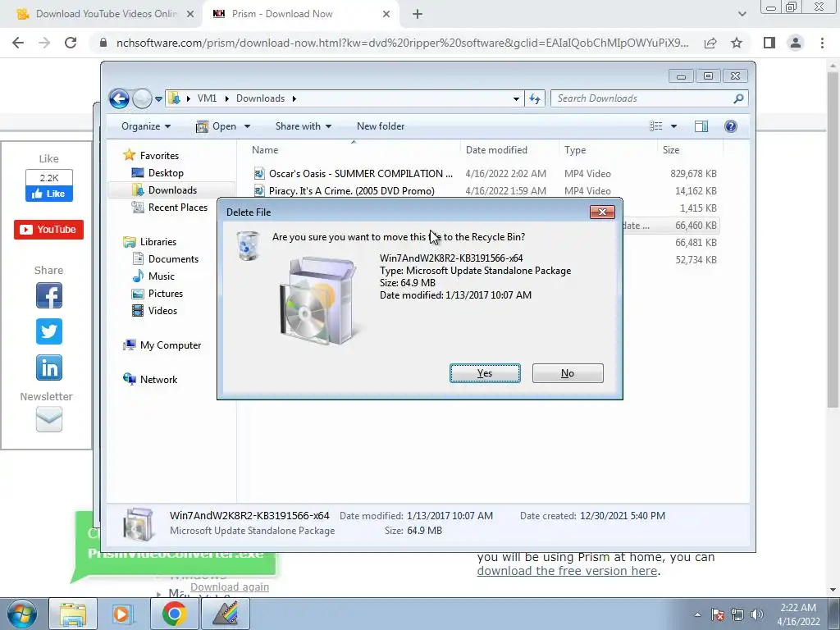Expand Chrome tab search chevron
This screenshot has width=840, height=630.
tap(742, 15)
